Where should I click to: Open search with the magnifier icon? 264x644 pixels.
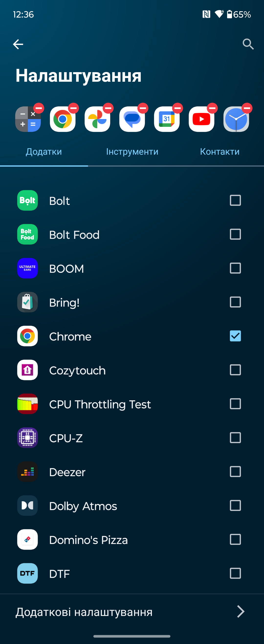248,44
